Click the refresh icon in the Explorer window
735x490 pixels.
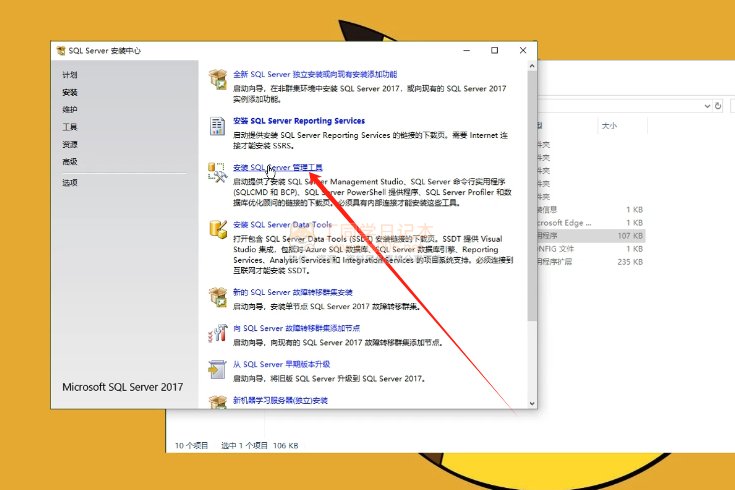(718, 106)
